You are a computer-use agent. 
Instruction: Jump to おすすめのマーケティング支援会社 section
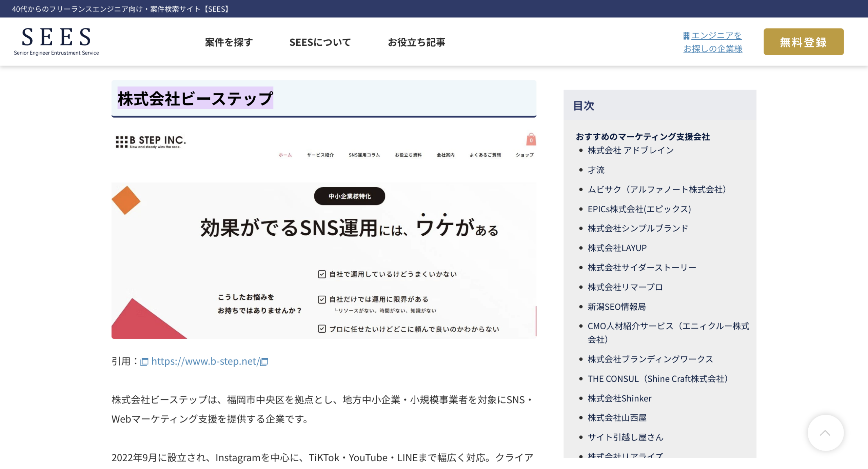(643, 137)
